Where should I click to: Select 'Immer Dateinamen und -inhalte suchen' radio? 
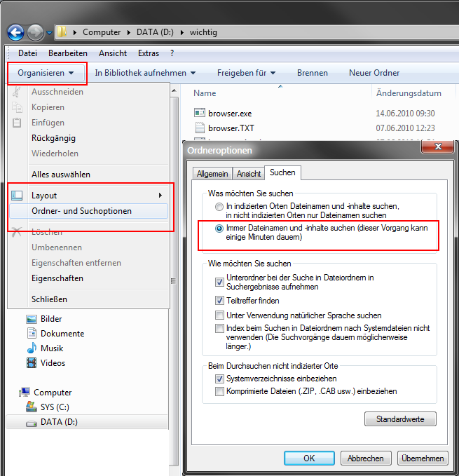(x=219, y=229)
